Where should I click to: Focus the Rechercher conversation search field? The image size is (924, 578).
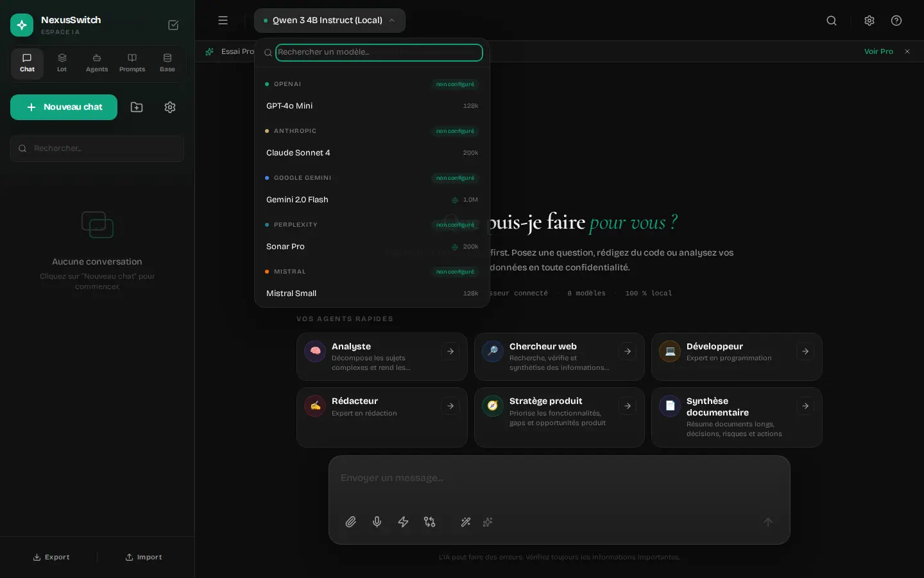click(x=97, y=148)
